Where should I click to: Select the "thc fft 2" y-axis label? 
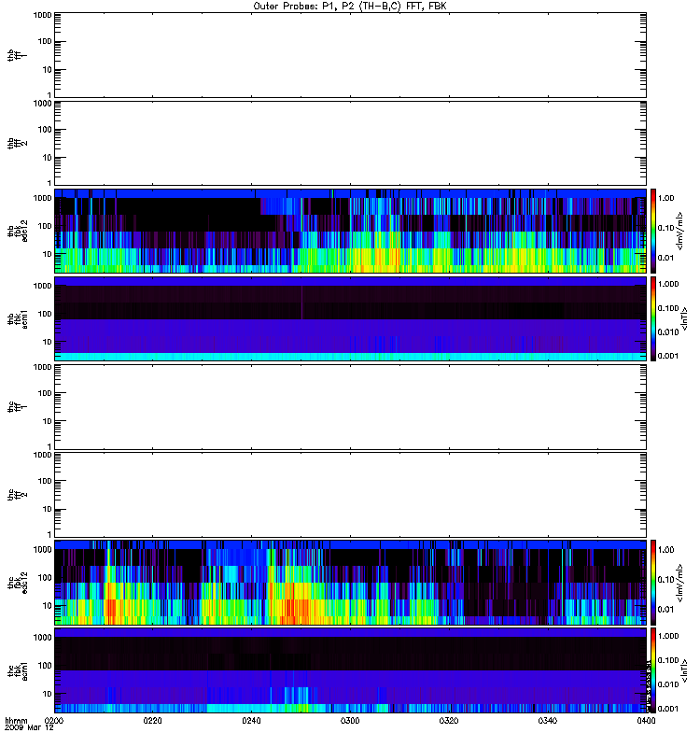17,495
